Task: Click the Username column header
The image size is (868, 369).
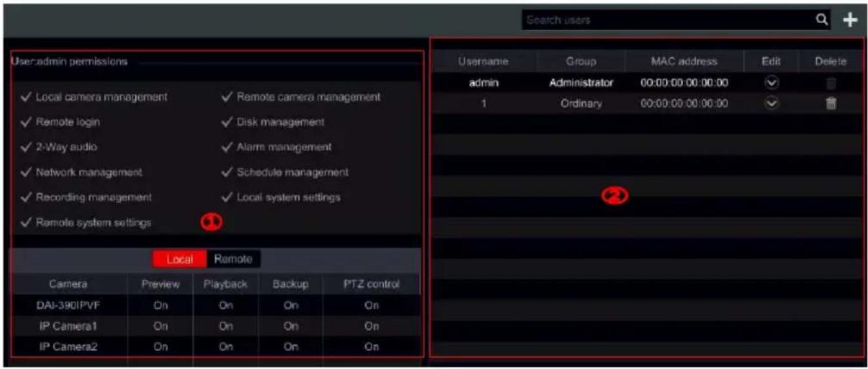Action: (484, 61)
